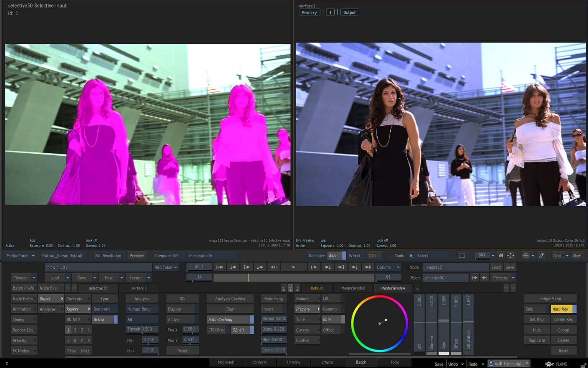This screenshot has height=368, width=588.
Task: Click the home icon to fit the view
Action: click(x=501, y=255)
